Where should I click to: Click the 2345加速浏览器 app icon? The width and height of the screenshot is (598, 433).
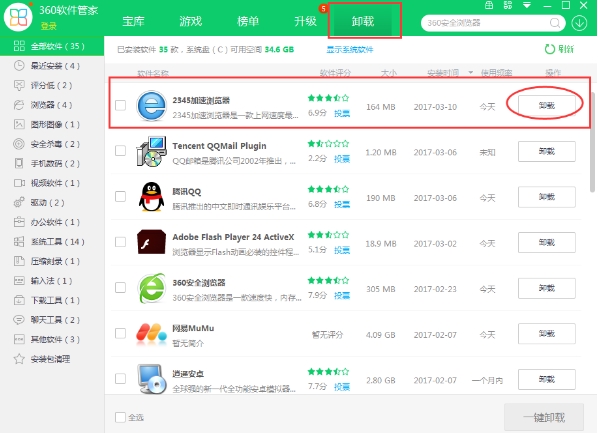tap(151, 106)
